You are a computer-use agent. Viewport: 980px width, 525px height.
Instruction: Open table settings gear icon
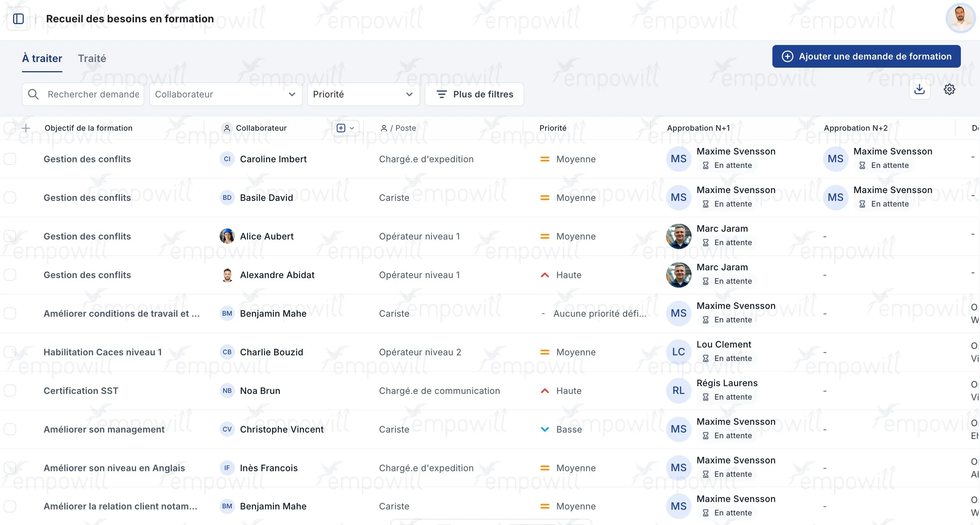949,89
